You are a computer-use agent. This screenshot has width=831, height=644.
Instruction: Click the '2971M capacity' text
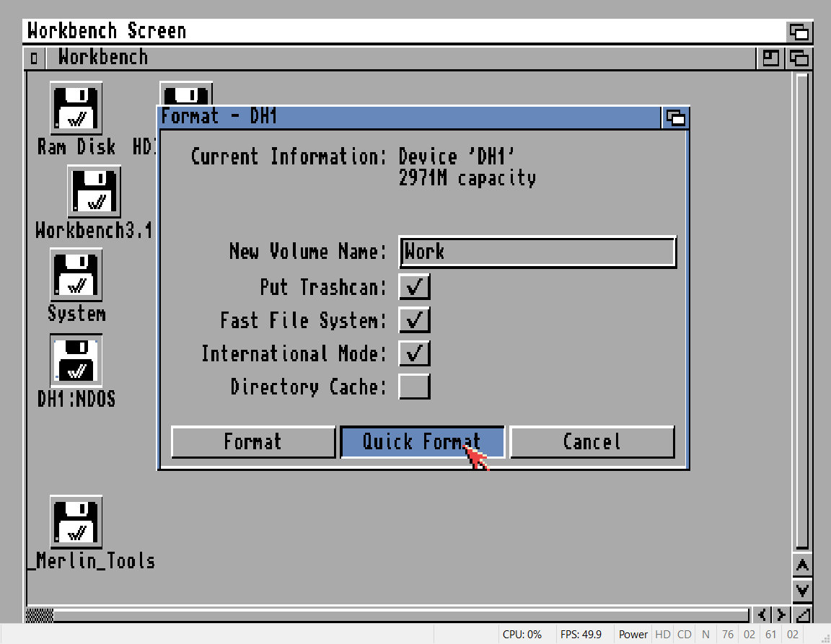(467, 179)
